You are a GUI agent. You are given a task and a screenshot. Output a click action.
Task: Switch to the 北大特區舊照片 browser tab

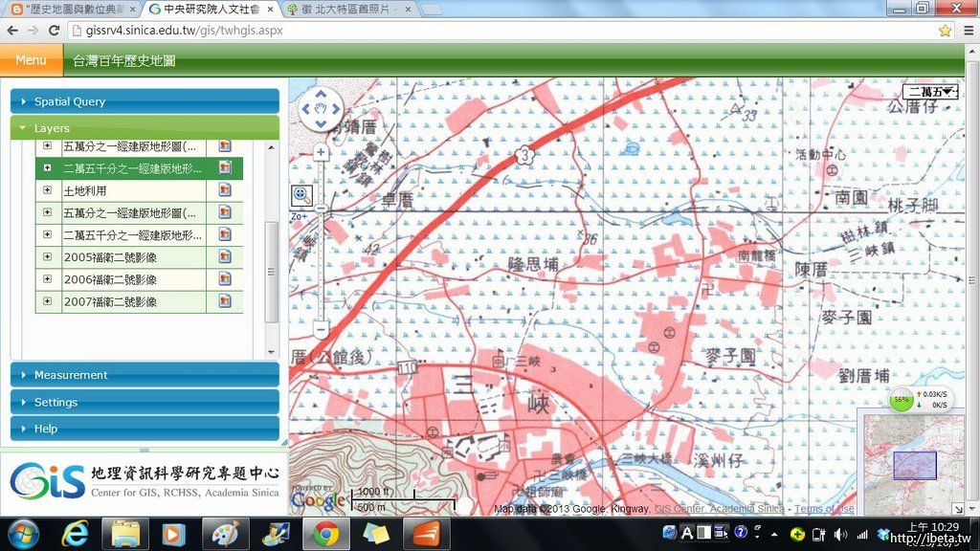[346, 9]
